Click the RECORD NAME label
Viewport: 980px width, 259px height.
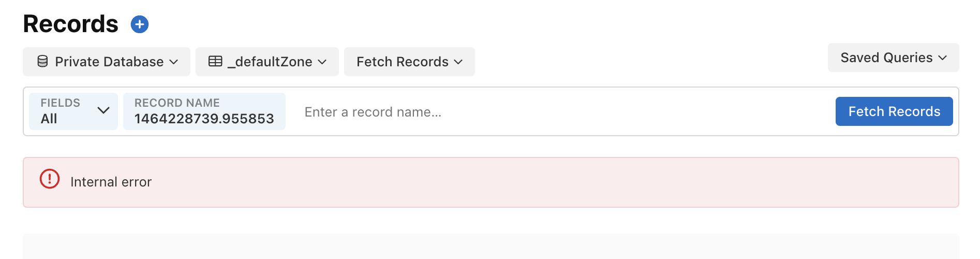click(x=177, y=103)
